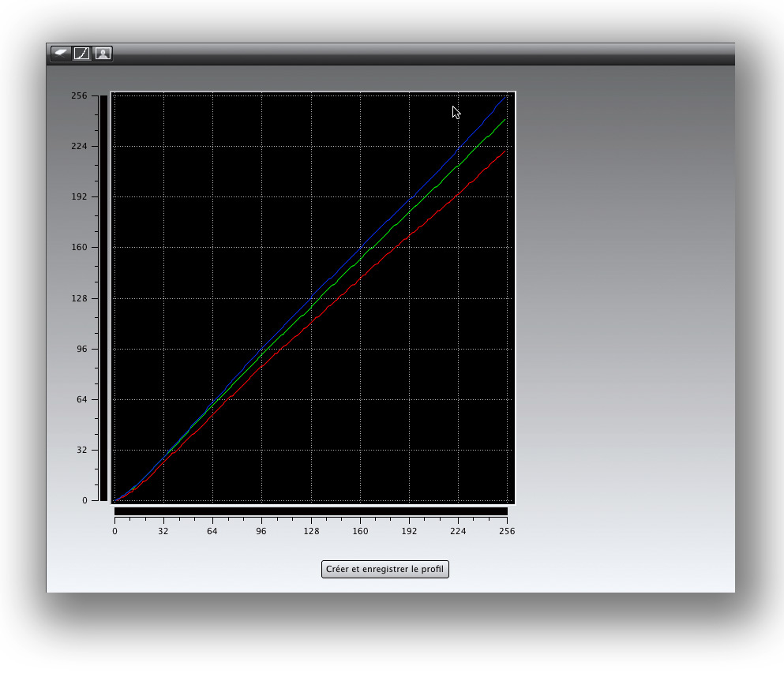Click the '192' label on the vertical axis
The width and height of the screenshot is (784, 677).
pos(79,196)
